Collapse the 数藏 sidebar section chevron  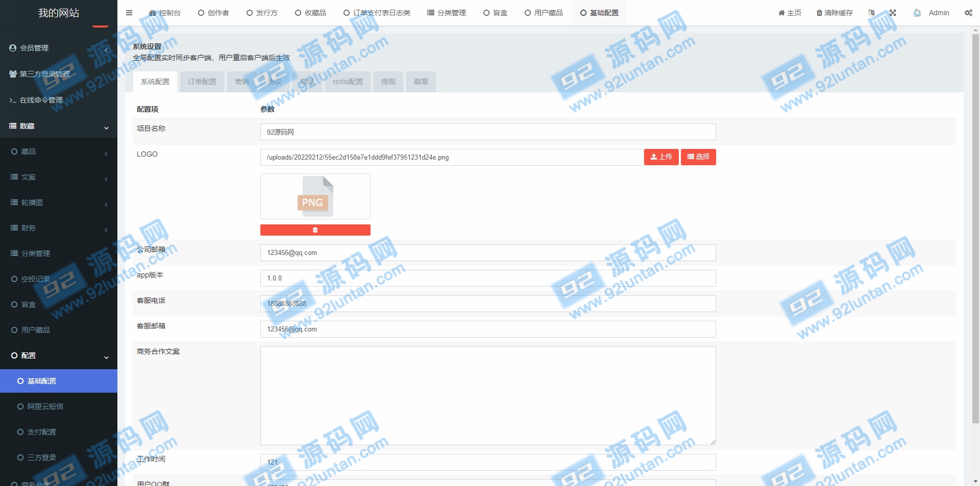point(106,127)
